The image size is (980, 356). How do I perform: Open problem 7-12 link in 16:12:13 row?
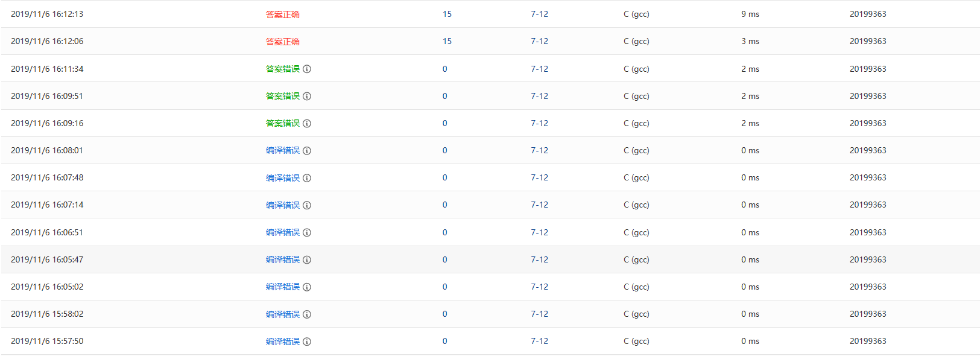(539, 14)
